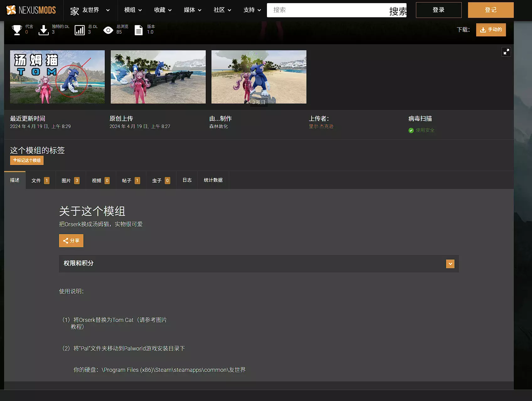Click the Nexus Mods logo
This screenshot has width=532, height=401.
31,10
